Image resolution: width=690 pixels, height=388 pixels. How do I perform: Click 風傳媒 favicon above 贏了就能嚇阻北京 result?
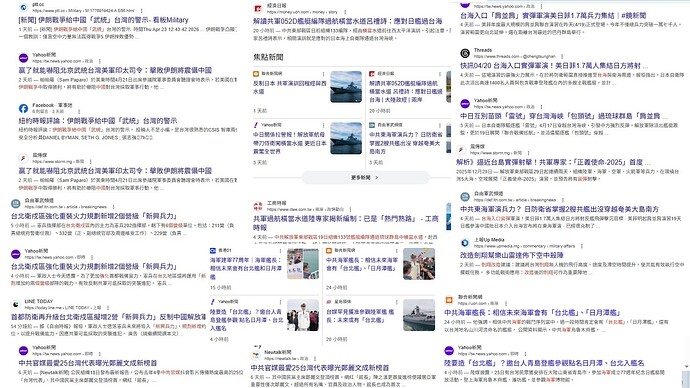point(24,158)
